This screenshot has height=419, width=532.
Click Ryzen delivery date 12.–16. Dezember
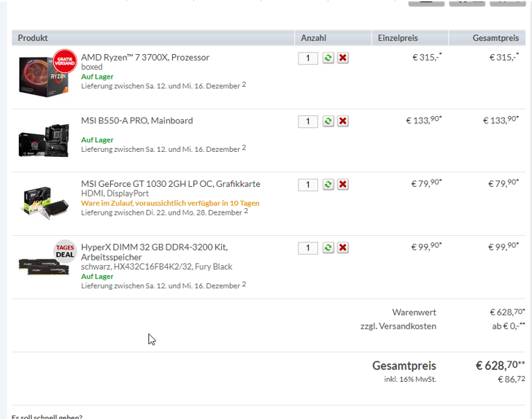coord(163,86)
